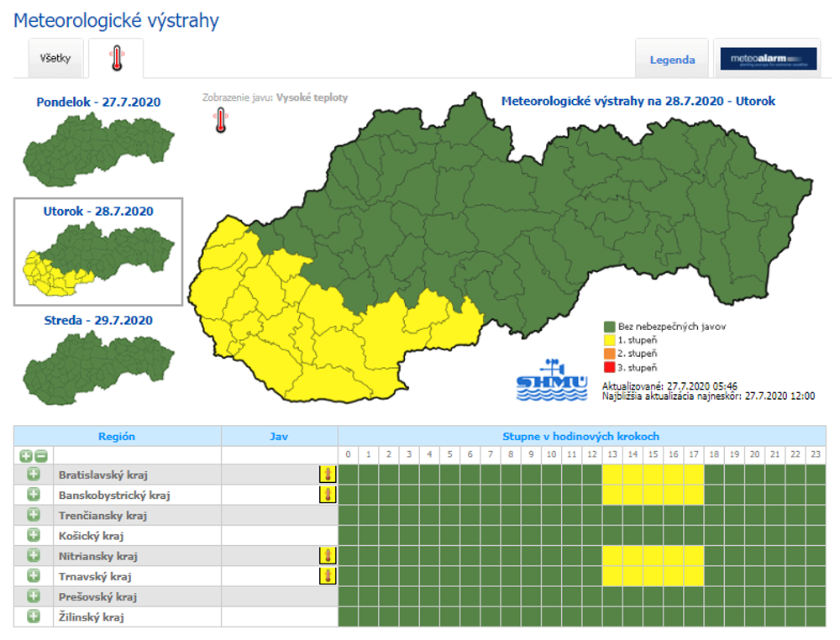Collapse all regions with minus icon

tap(40, 455)
